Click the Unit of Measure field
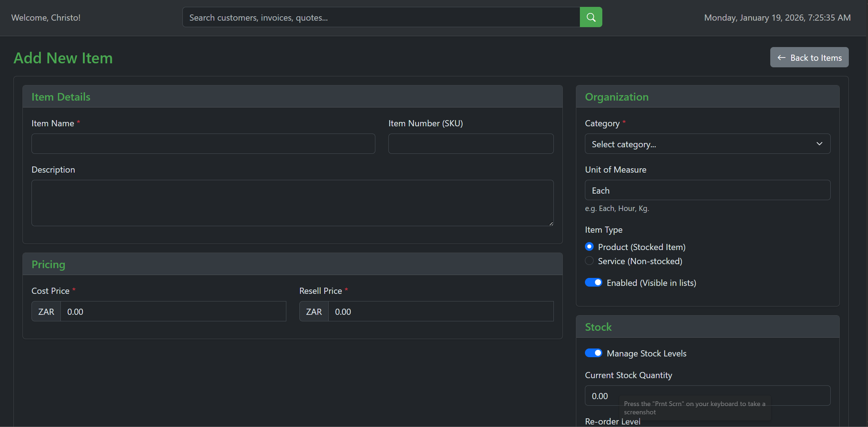 [707, 190]
